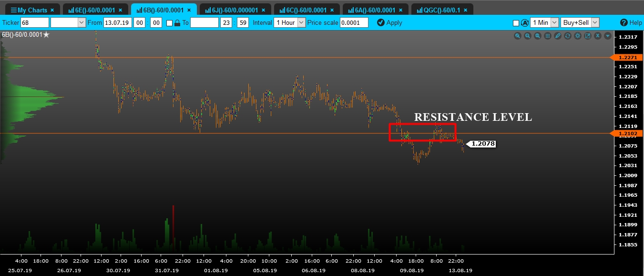Toggle the grid icon in chart toolbar
This screenshot has height=276, width=644.
click(548, 36)
